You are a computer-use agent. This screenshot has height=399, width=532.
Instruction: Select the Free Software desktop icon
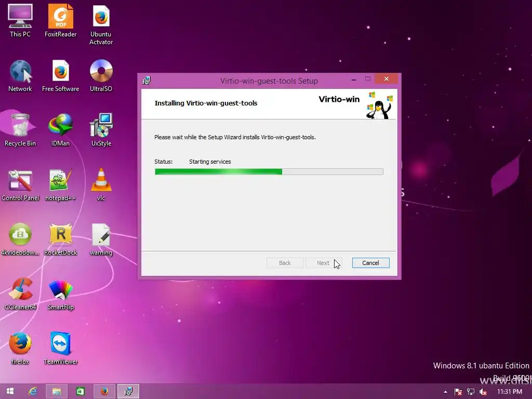coord(60,75)
